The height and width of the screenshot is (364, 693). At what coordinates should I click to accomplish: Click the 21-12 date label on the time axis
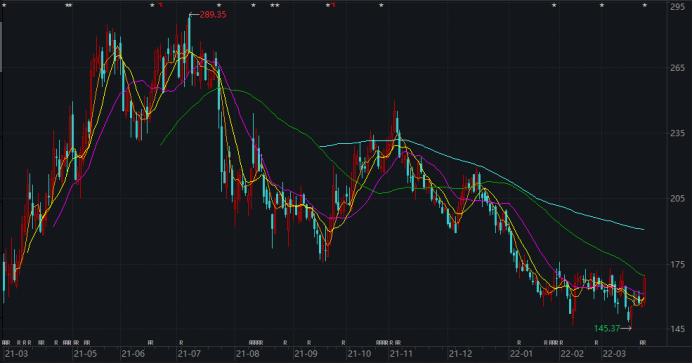[x=461, y=354]
